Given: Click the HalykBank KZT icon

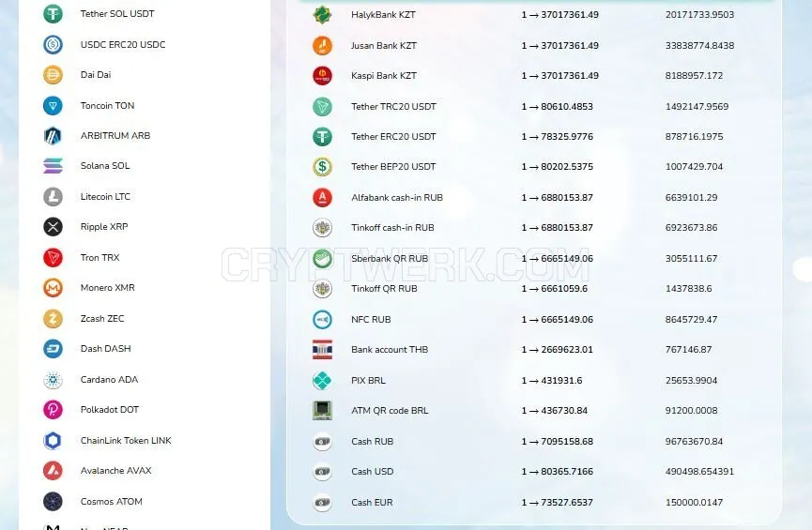Looking at the screenshot, I should coord(322,15).
